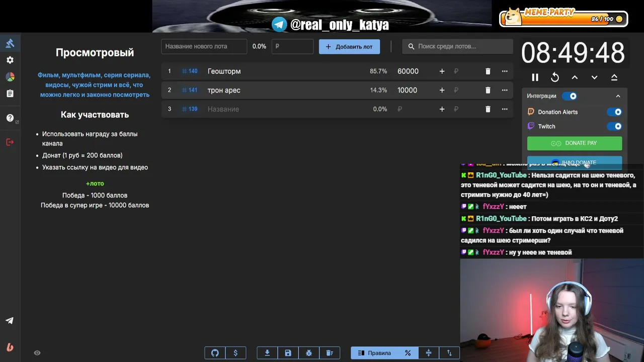Delete the Геошторм lot with trash icon
The height and width of the screenshot is (362, 644).
click(488, 71)
